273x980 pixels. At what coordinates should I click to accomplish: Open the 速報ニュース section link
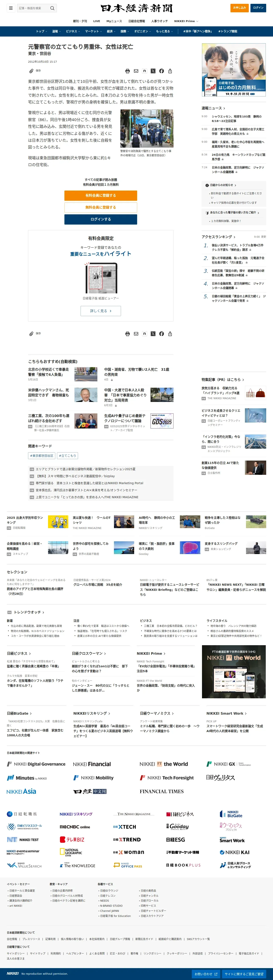(x=213, y=108)
